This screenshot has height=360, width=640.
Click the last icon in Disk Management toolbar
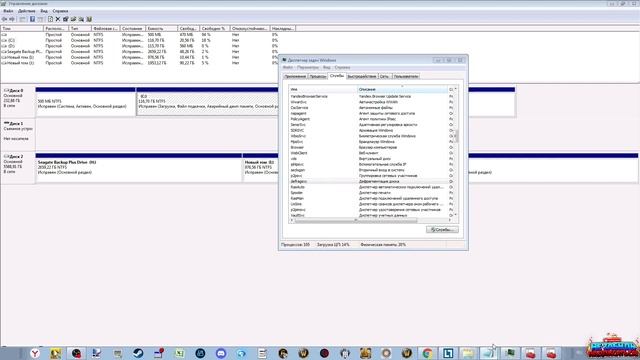coord(89,19)
